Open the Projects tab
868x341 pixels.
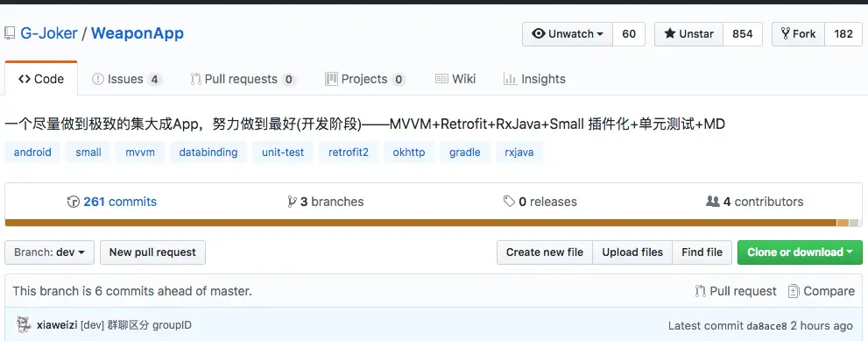[365, 79]
